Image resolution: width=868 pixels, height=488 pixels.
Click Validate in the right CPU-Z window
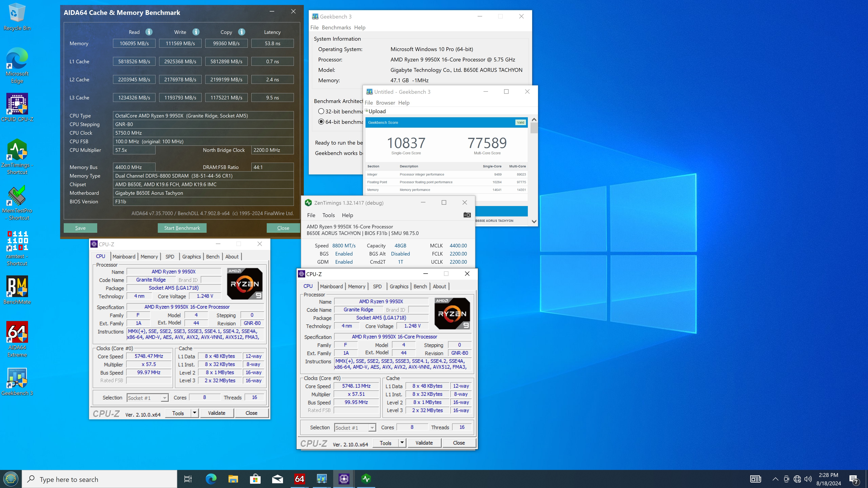[x=424, y=443]
